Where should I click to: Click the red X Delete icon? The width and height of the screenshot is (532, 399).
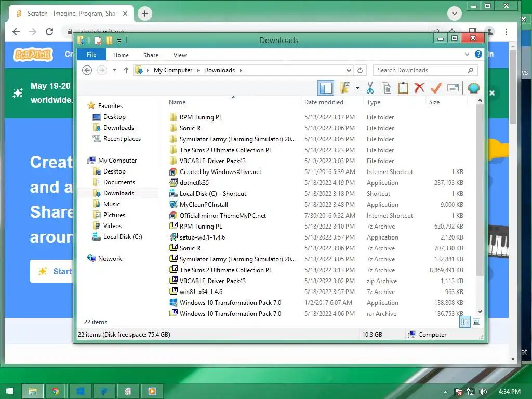tap(419, 88)
